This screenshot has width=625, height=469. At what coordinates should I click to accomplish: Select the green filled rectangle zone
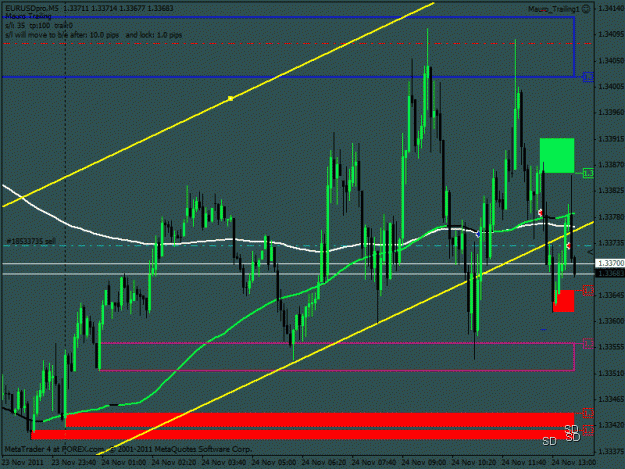tap(557, 155)
